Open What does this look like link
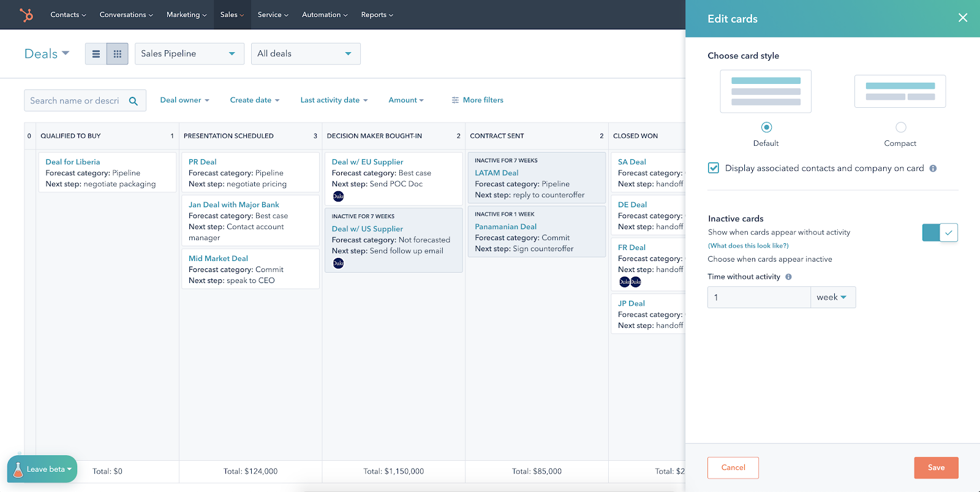This screenshot has height=492, width=980. [x=748, y=246]
